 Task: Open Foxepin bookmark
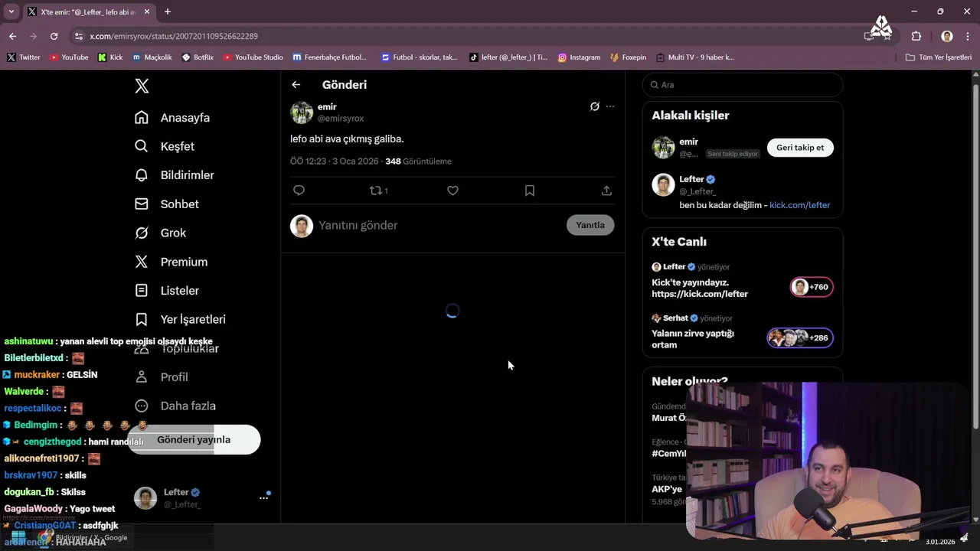point(629,57)
